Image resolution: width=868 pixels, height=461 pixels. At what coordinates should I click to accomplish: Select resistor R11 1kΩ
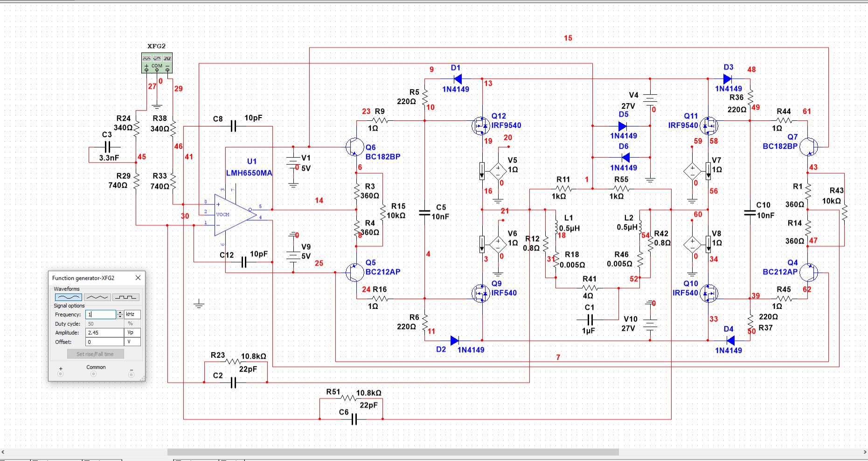(563, 189)
